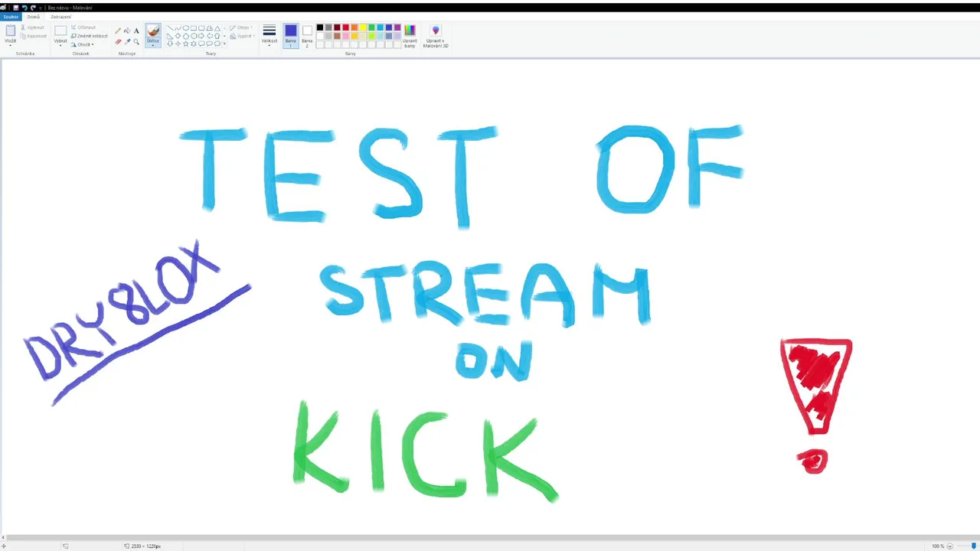This screenshot has height=551, width=980.
Task: Pick the red color swatch
Action: point(346,28)
